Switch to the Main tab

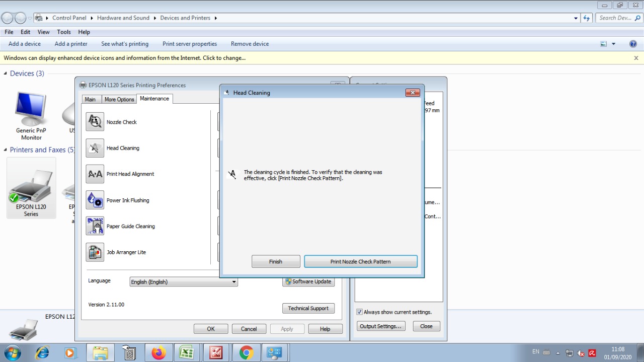coord(91,99)
